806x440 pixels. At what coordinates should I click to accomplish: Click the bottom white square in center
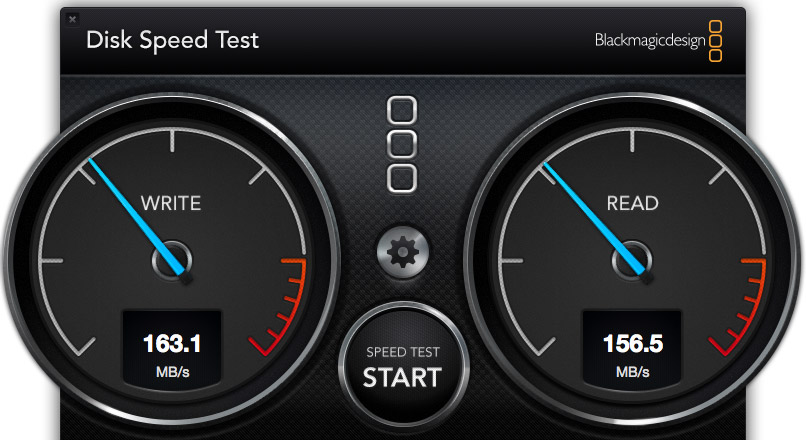(401, 178)
